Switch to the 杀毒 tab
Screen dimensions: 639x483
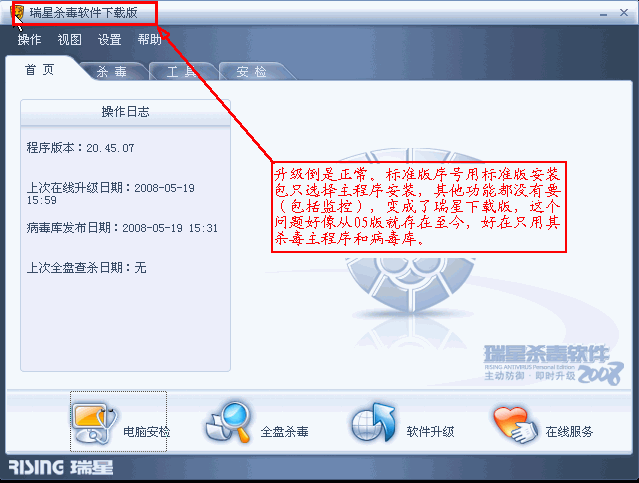pyautogui.click(x=112, y=72)
